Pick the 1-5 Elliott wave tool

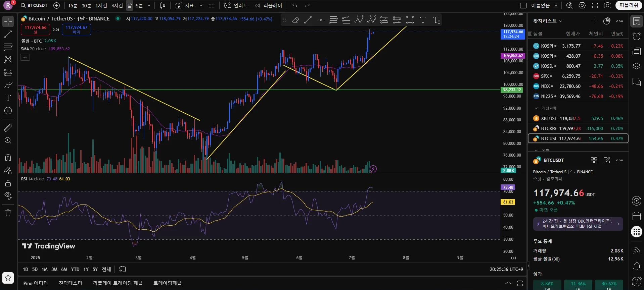coord(359,20)
